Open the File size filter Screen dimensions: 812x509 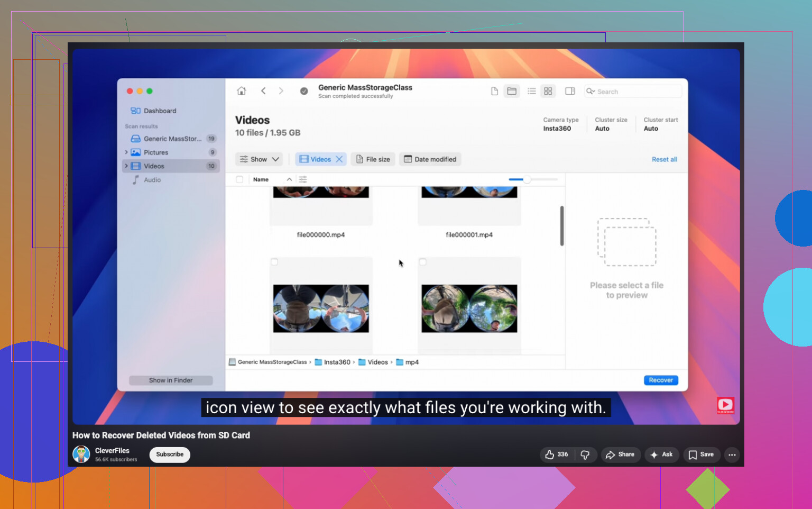tap(373, 159)
